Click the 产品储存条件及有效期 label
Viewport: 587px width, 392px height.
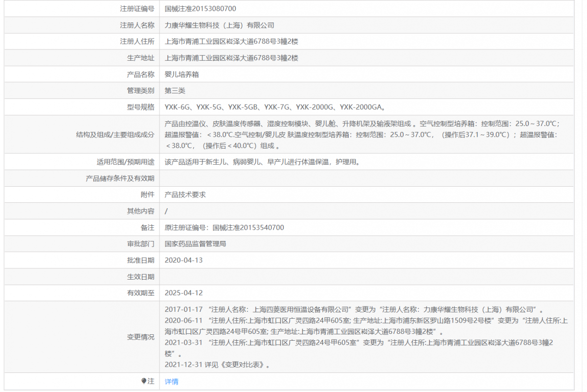(x=120, y=178)
